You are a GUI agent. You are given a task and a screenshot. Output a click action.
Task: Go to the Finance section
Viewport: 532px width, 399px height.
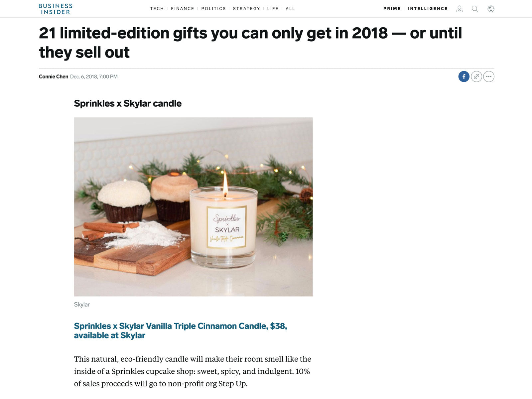[183, 9]
